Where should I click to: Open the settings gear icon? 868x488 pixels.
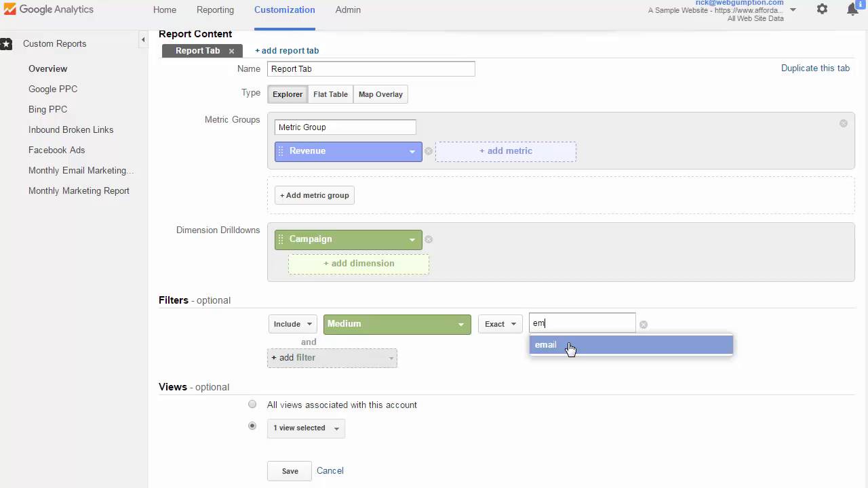pyautogui.click(x=822, y=9)
